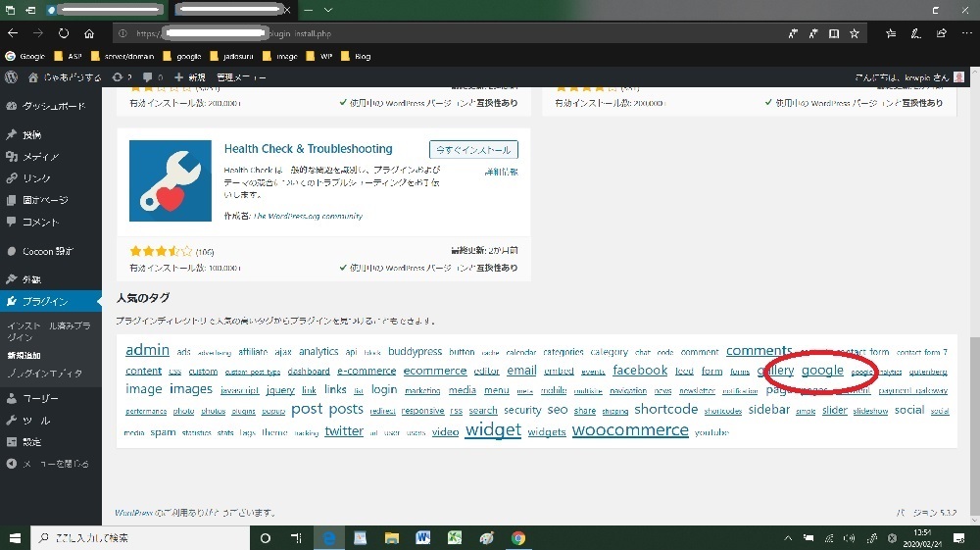The height and width of the screenshot is (550, 980).
Task: Open the WP bookmarks folder
Action: (x=320, y=56)
